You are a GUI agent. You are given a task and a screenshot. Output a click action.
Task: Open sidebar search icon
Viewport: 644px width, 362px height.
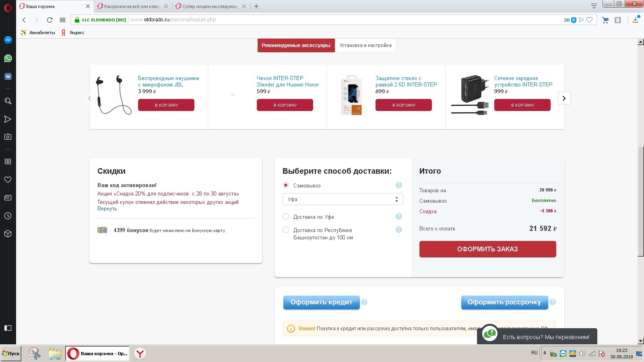tap(8, 101)
